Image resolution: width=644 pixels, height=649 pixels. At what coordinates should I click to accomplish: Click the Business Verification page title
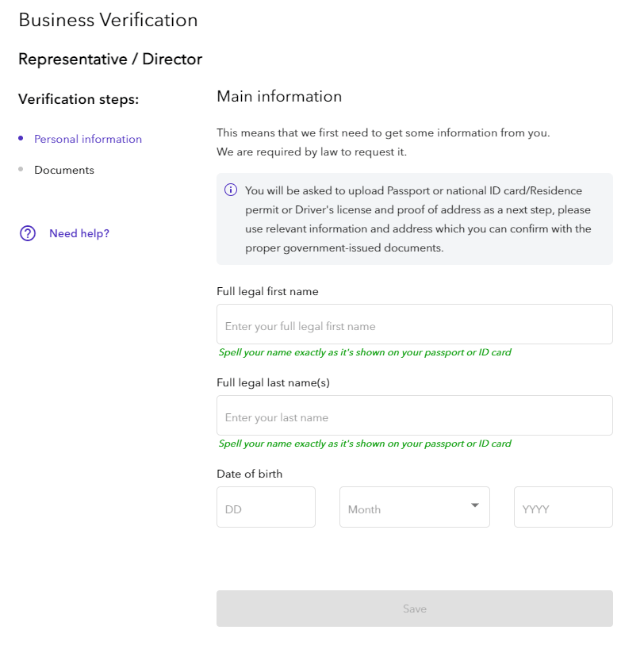[108, 20]
